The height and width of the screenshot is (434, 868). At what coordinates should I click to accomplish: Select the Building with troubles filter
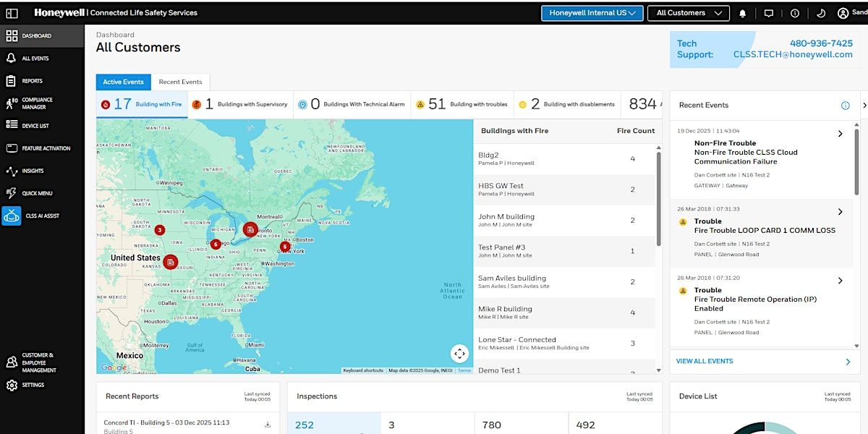click(462, 104)
